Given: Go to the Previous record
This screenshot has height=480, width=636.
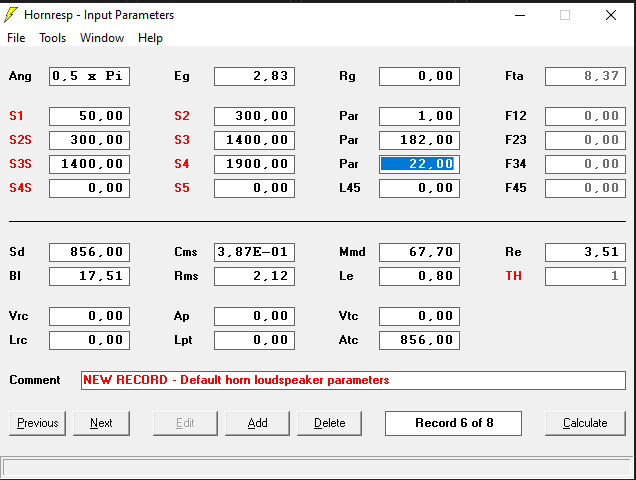Looking at the screenshot, I should coord(37,423).
